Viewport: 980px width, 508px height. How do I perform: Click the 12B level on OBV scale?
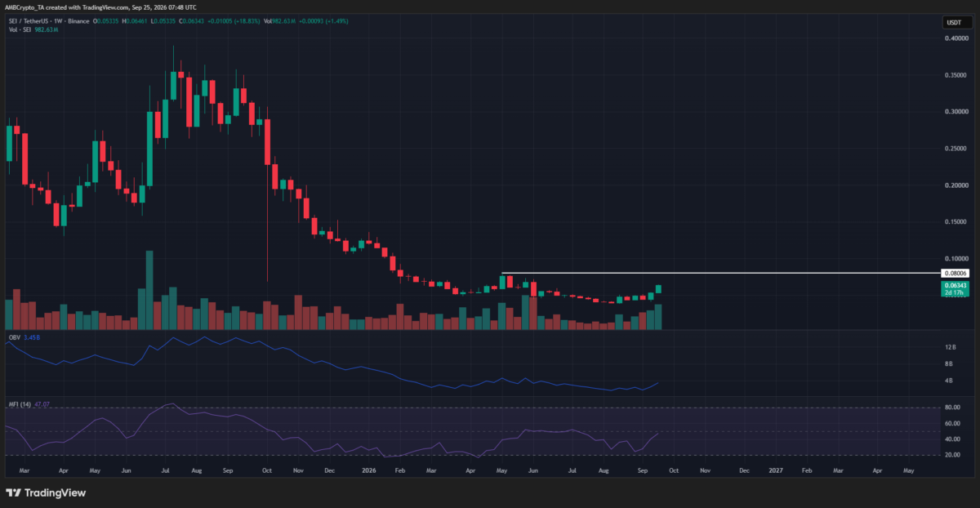pyautogui.click(x=948, y=348)
